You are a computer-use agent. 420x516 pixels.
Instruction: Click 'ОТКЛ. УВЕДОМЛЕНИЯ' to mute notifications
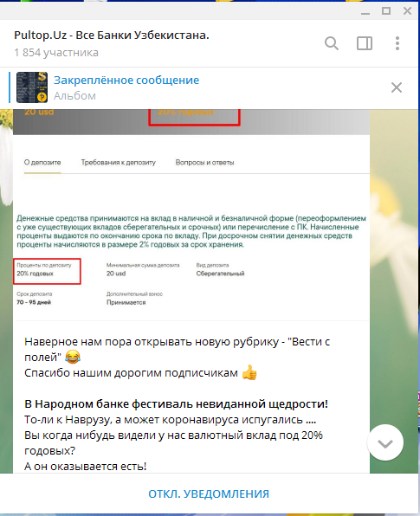[209, 494]
